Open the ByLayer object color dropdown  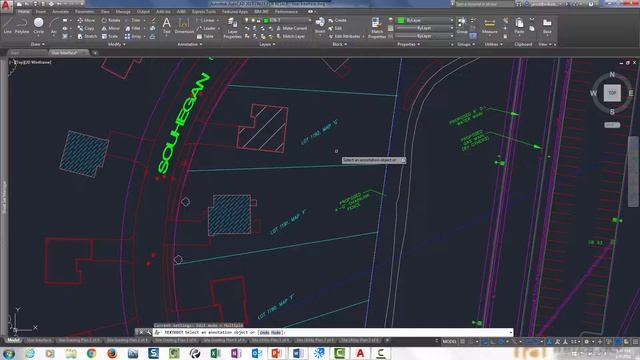(x=425, y=20)
